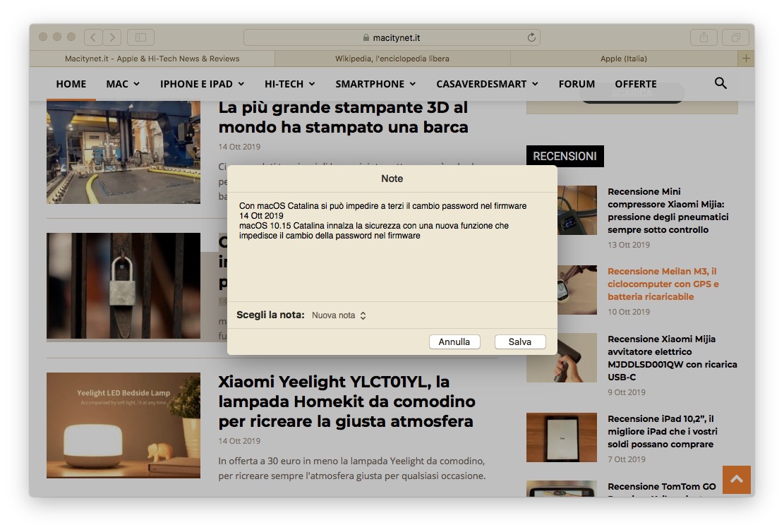Expand the IPHONE E IPAD menu
Screen dimensions: 784x532
[x=202, y=84]
